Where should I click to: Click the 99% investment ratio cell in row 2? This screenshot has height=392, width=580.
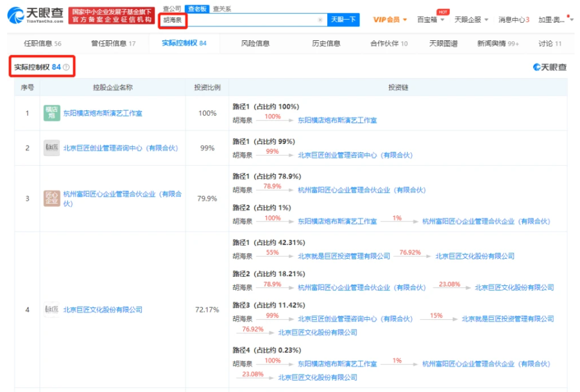[207, 148]
